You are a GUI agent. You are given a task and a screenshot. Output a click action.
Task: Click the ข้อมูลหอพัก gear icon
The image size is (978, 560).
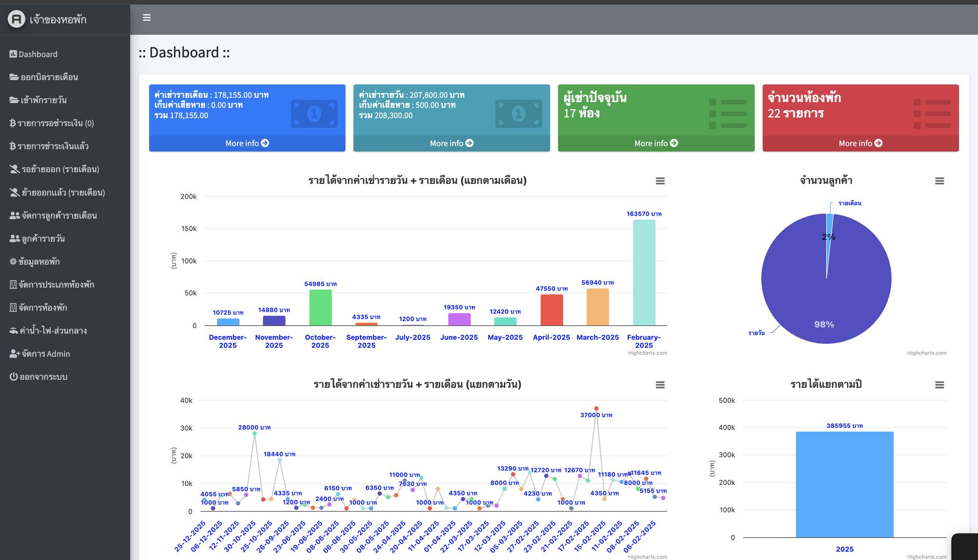(13, 261)
